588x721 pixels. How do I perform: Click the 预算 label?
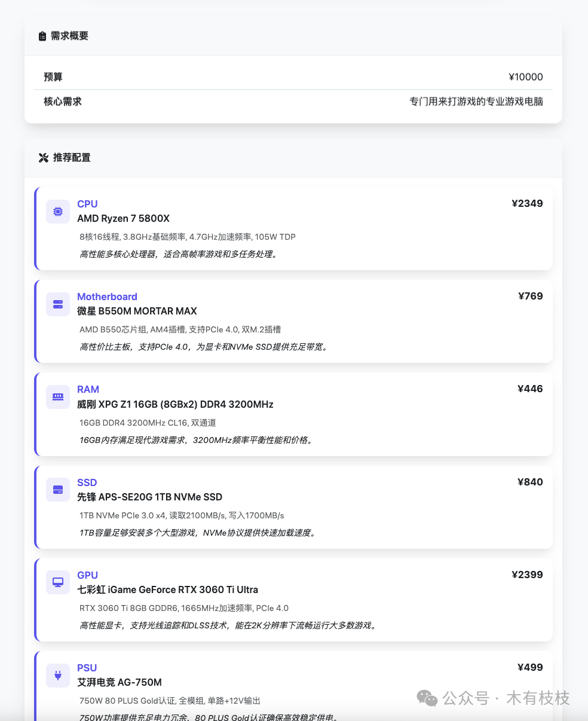(x=53, y=77)
